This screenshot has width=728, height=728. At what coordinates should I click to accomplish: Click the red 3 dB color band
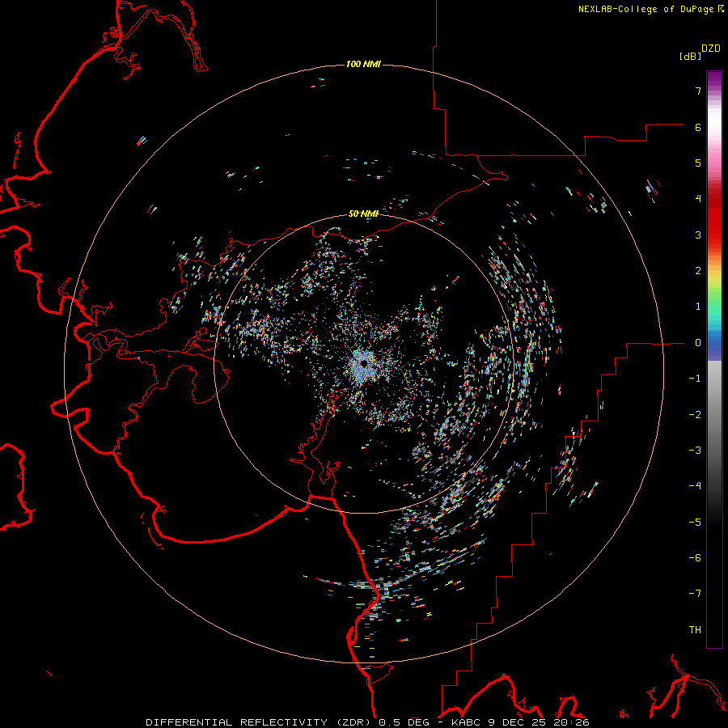coord(714,235)
